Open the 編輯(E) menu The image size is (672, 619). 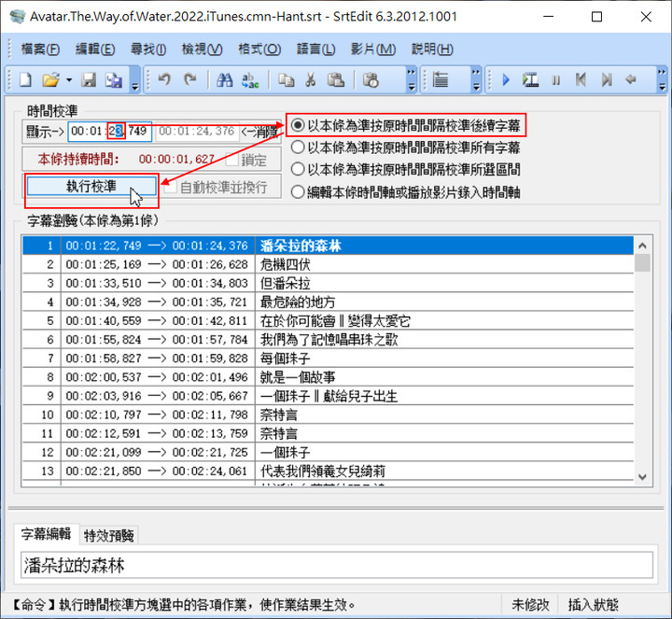pyautogui.click(x=94, y=49)
